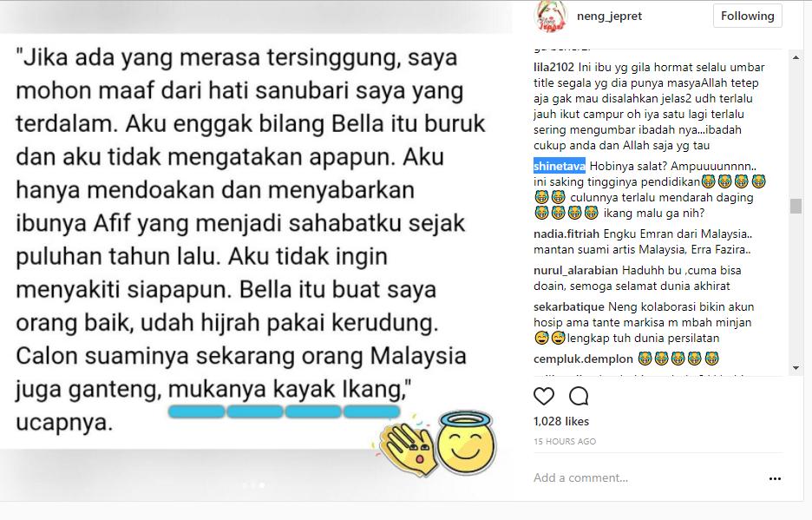Open highlighted shinetava username

[x=560, y=166]
